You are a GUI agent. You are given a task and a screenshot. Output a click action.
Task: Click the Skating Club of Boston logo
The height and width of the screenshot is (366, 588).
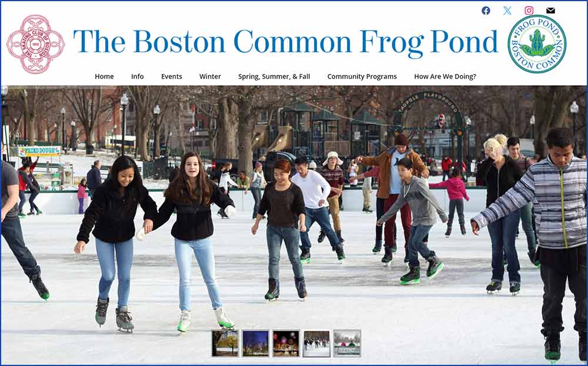pyautogui.click(x=36, y=44)
